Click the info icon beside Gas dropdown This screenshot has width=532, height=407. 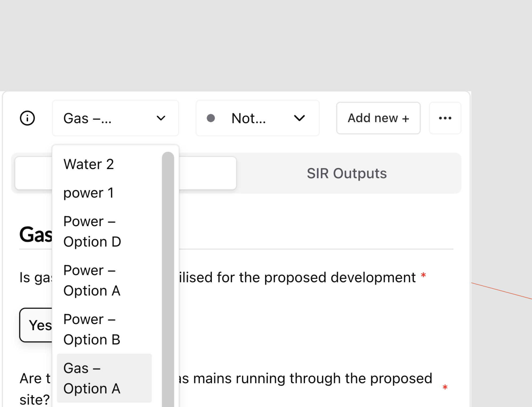pos(27,118)
